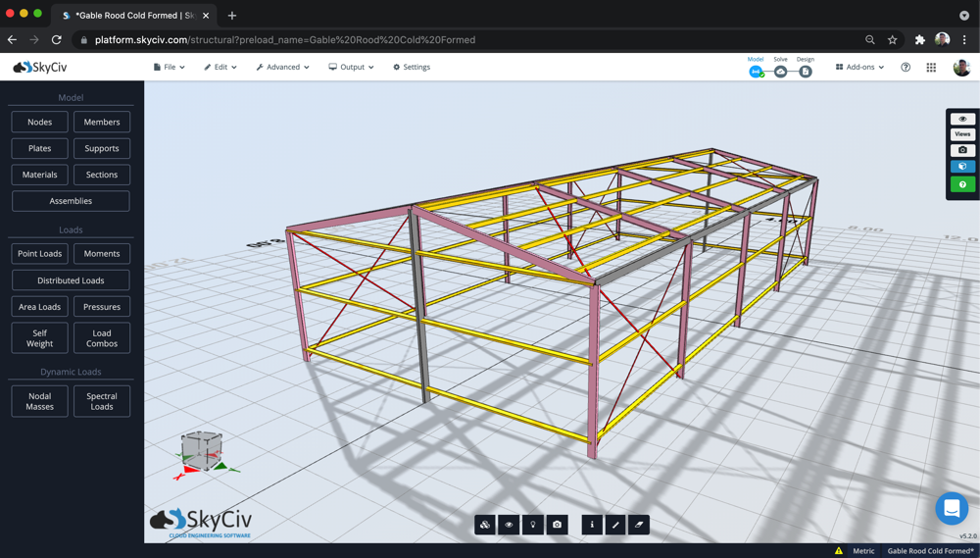980x558 pixels.
Task: Toggle the Metric units indicator in status bar
Action: coord(863,550)
